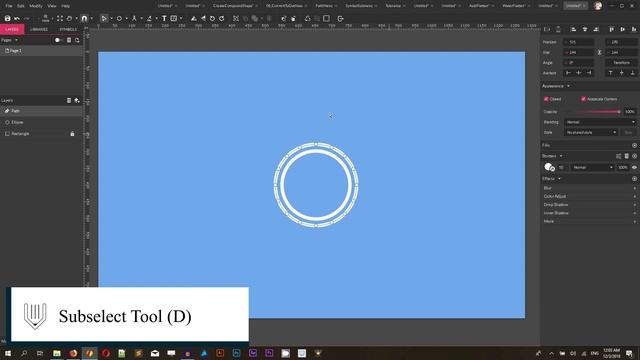Screen dimensions: 640x360
Task: Open Windows taskbar search icon
Action: 24,353
